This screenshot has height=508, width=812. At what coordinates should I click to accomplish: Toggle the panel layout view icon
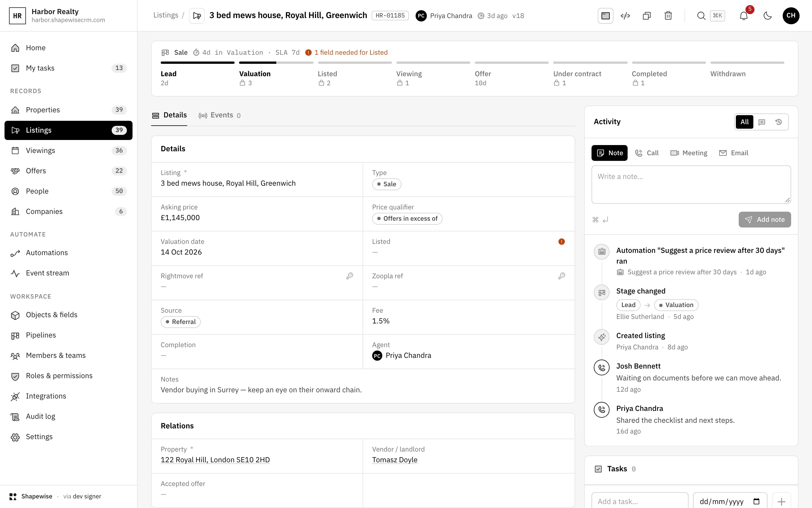[x=605, y=16]
